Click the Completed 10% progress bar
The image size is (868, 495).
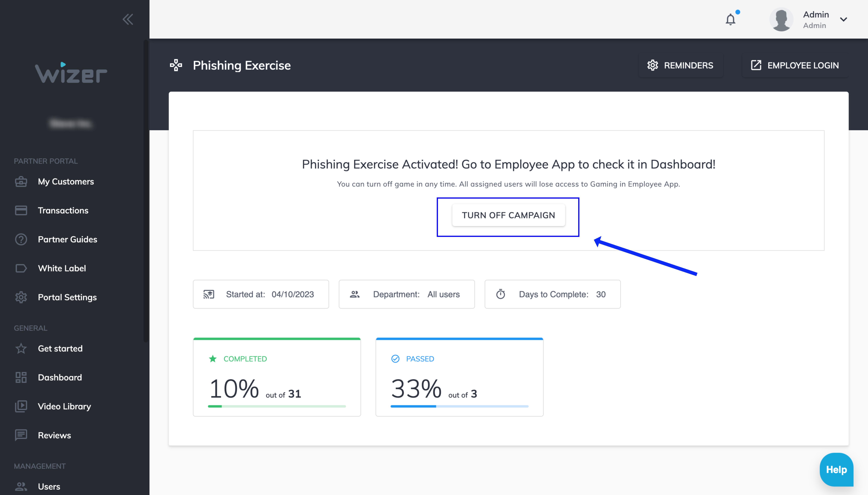click(277, 406)
